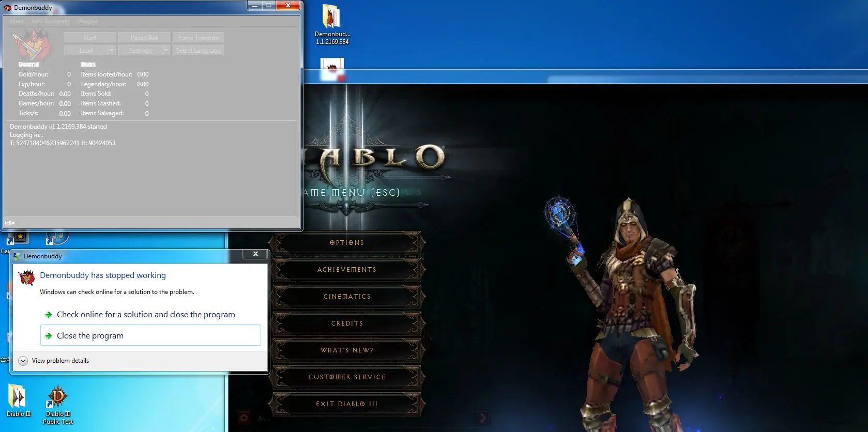Switch to the Info Dumping tab
This screenshot has width=868, height=432.
pos(50,21)
